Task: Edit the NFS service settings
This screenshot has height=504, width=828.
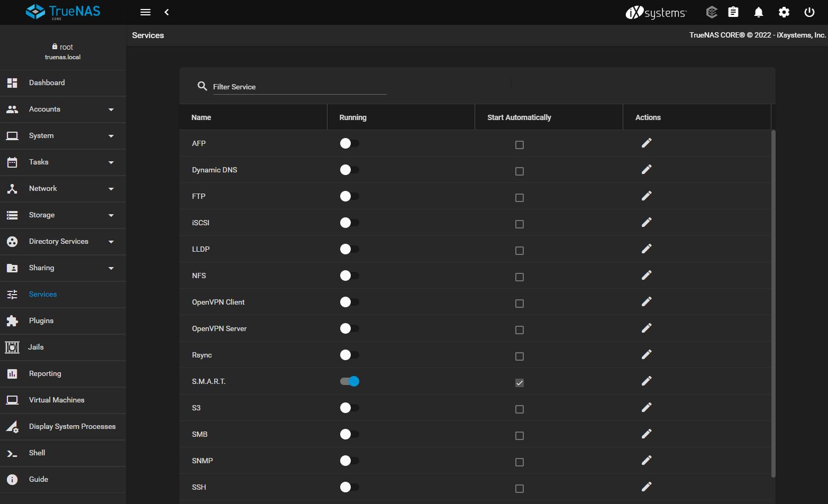Action: click(646, 276)
